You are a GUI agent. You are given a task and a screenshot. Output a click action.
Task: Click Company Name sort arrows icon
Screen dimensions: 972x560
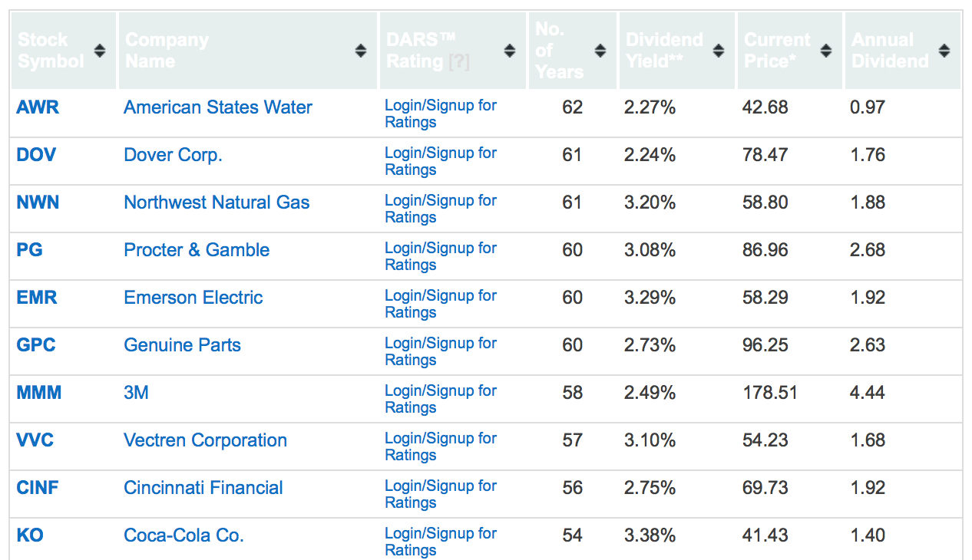pyautogui.click(x=361, y=51)
